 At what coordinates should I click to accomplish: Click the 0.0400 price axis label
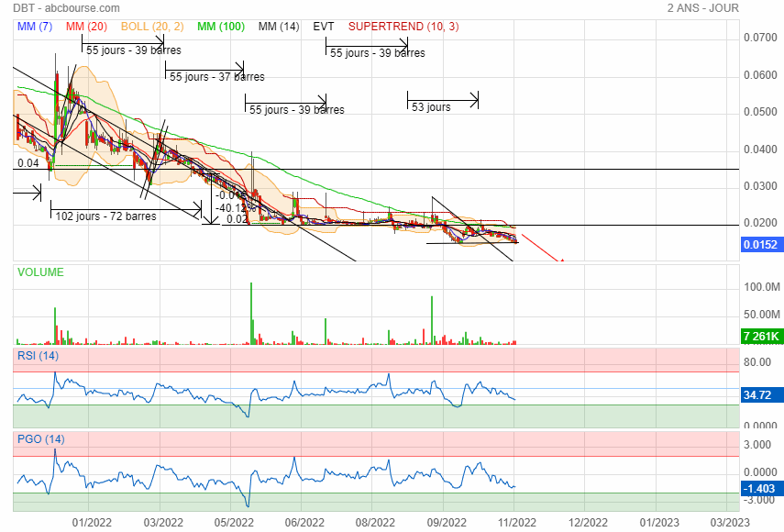click(760, 149)
